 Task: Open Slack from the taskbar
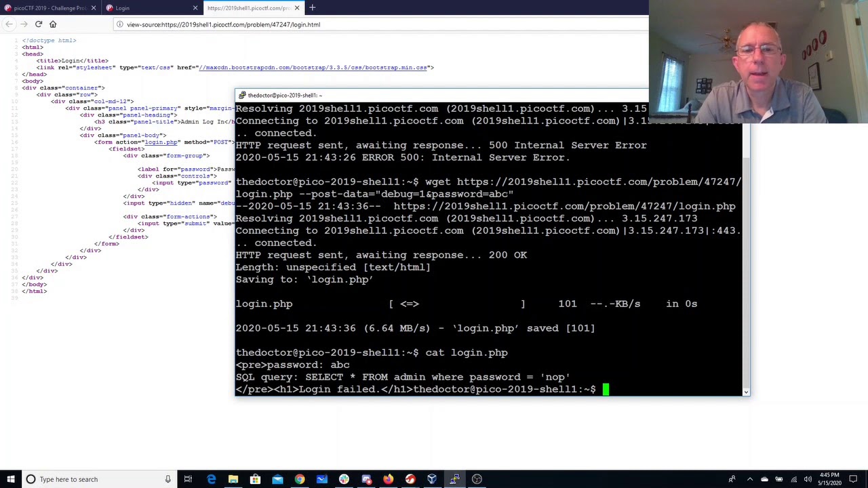coord(344,479)
